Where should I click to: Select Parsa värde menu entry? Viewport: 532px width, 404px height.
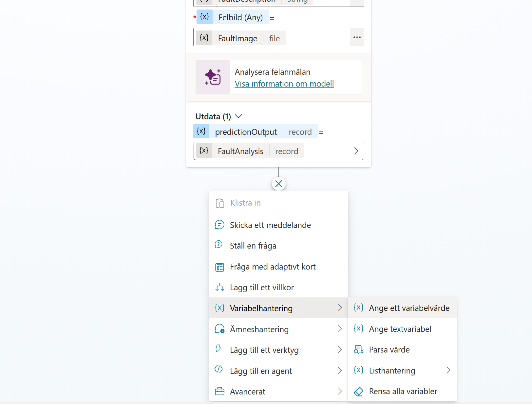pyautogui.click(x=402, y=350)
